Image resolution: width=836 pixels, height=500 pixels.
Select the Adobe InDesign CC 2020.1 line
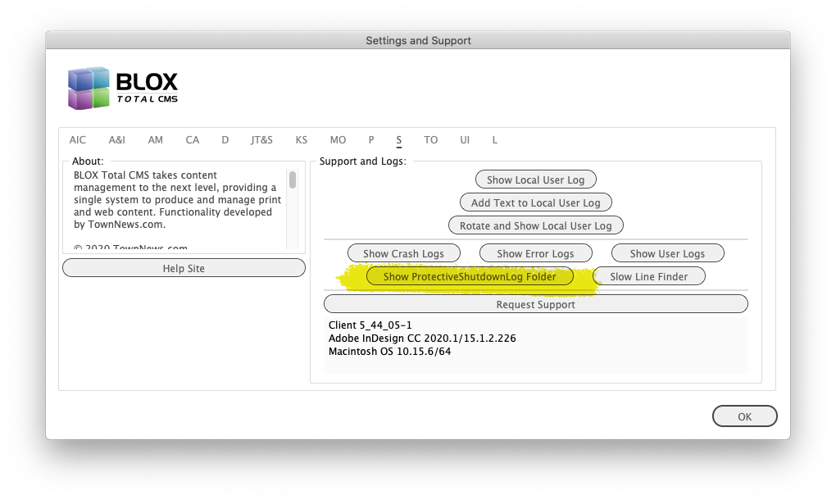(422, 338)
